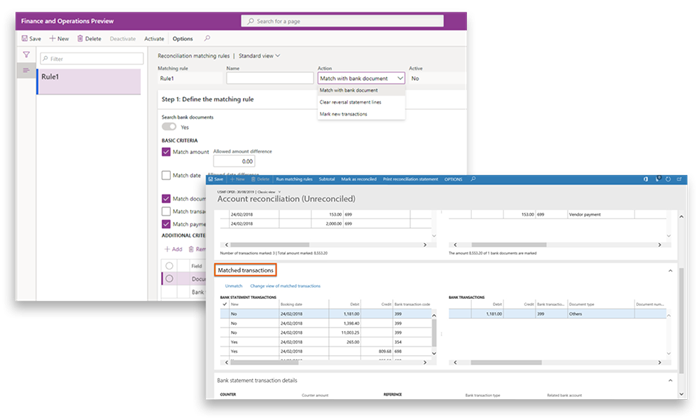Uncheck the Match amount checkbox
700x420 pixels.
coord(166,151)
